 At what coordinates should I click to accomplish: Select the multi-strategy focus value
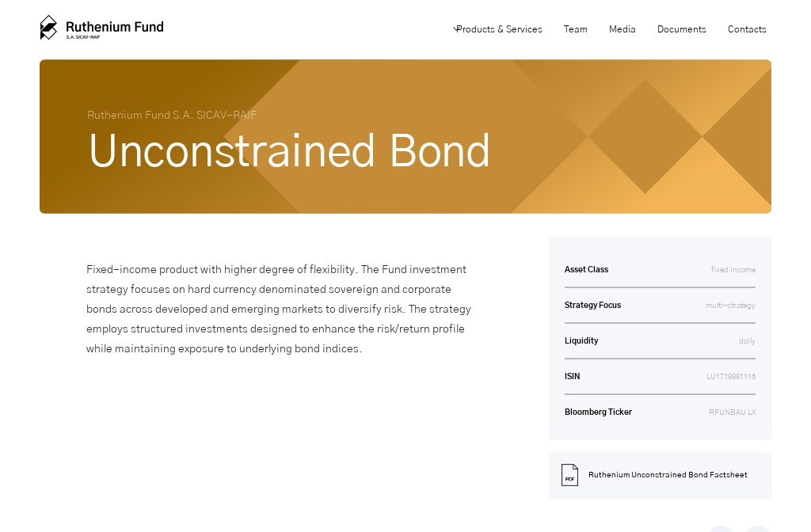730,305
